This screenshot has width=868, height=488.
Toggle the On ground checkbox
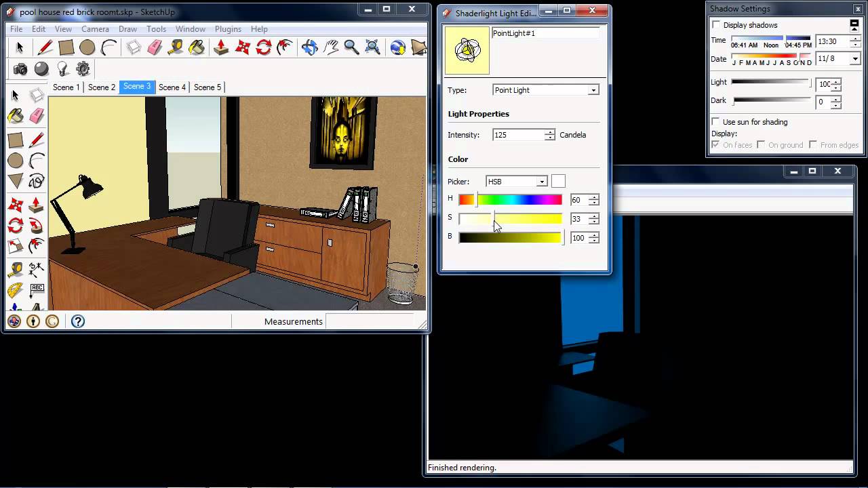761,145
